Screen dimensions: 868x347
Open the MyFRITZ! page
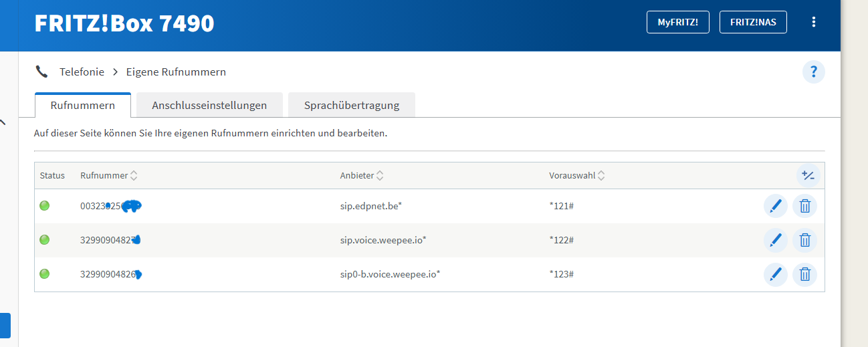pos(678,22)
